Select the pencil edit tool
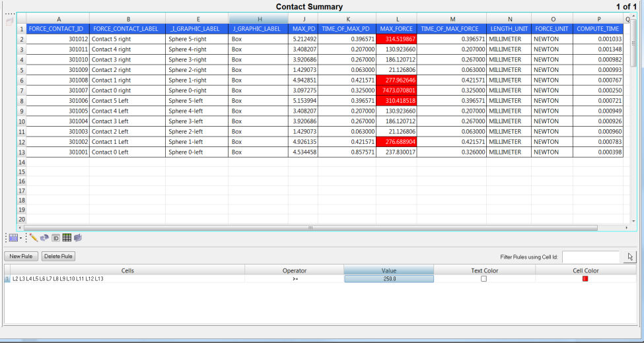644x343 pixels. coord(34,237)
